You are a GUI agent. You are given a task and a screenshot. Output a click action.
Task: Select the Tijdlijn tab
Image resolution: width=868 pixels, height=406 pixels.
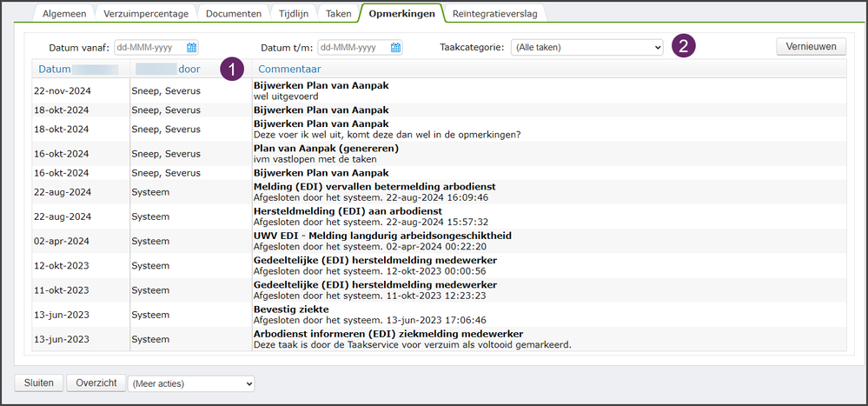pos(294,14)
